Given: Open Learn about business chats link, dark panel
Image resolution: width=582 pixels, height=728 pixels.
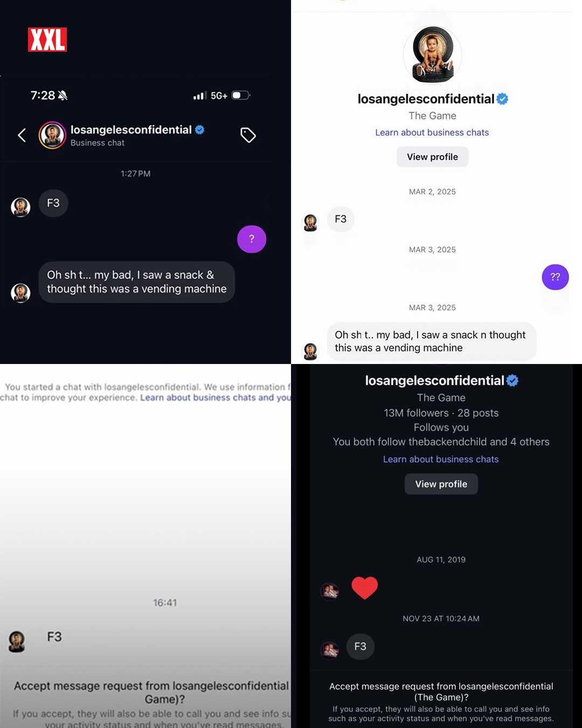Looking at the screenshot, I should point(441,459).
